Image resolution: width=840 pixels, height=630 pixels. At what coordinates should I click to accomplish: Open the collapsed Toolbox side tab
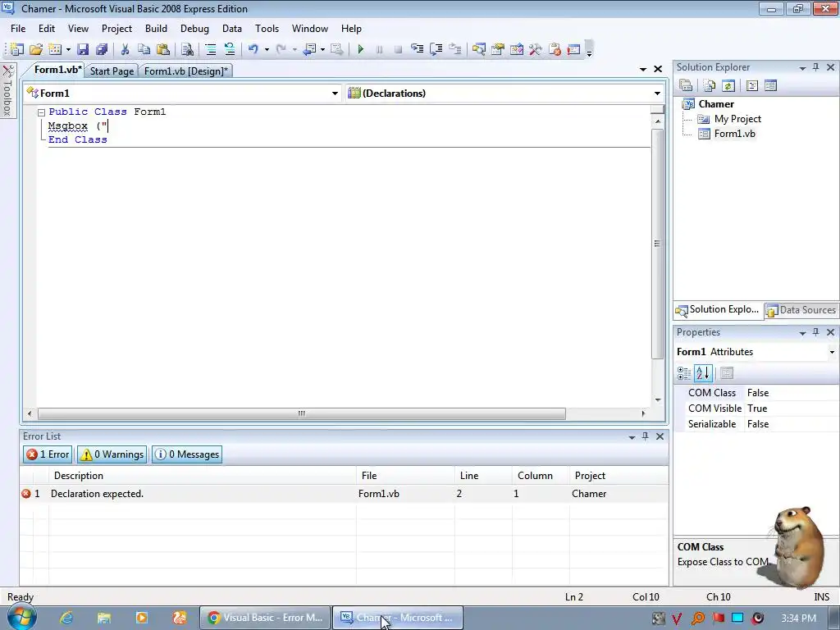click(7, 91)
